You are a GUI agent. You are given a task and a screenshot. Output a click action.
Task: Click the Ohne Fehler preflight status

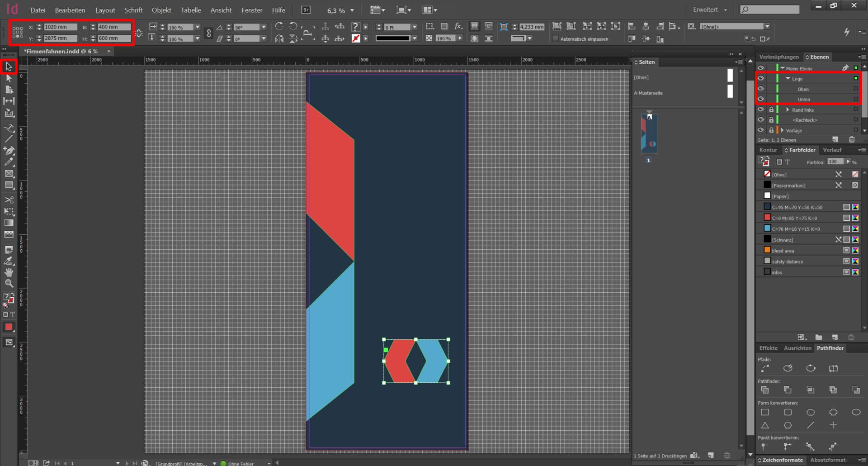click(240, 463)
